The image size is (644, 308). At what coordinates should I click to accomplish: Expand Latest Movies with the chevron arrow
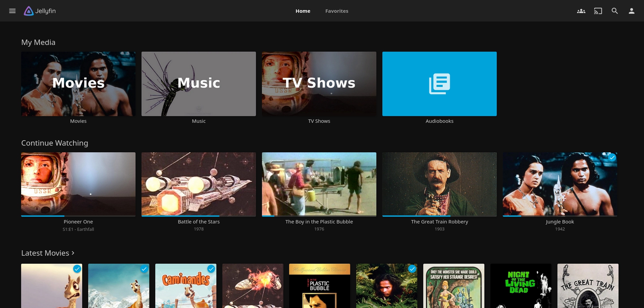[x=73, y=253]
